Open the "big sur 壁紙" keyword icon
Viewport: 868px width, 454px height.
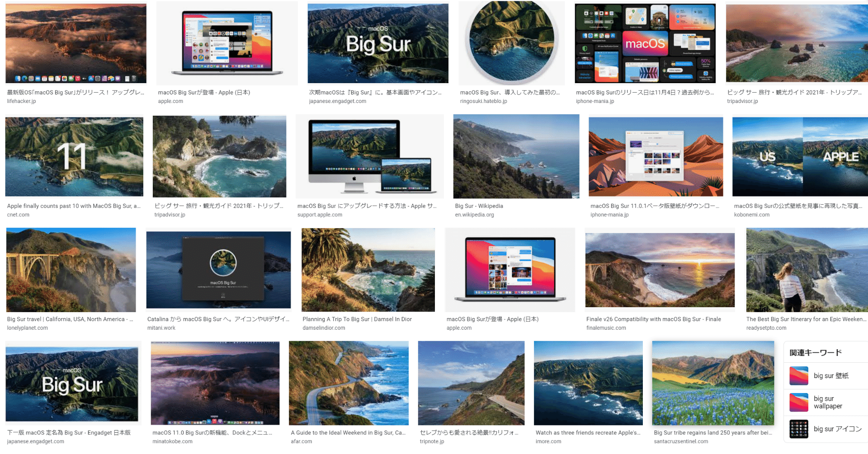click(x=799, y=375)
